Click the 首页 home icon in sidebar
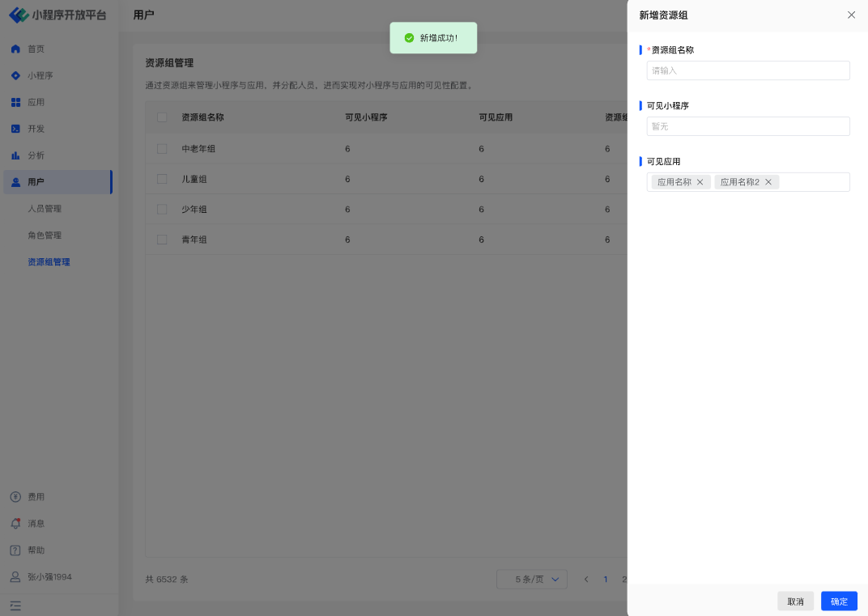 point(15,49)
